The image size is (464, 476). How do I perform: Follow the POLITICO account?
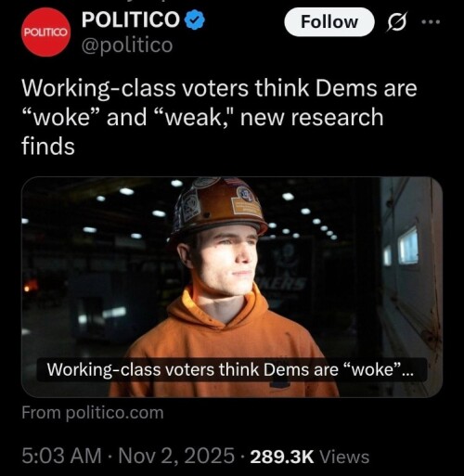329,22
